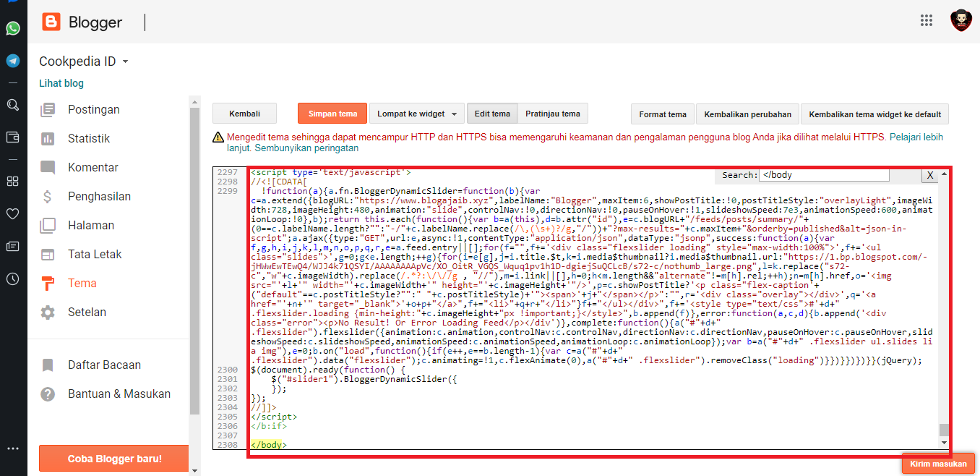Click the HTTPS warning triangle icon
The width and height of the screenshot is (980, 476).
218,137
